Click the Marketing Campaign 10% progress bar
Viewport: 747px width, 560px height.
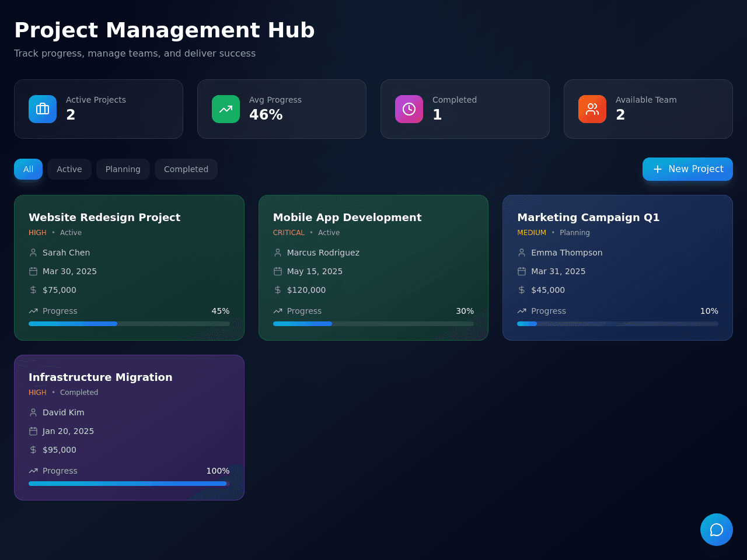(617, 324)
